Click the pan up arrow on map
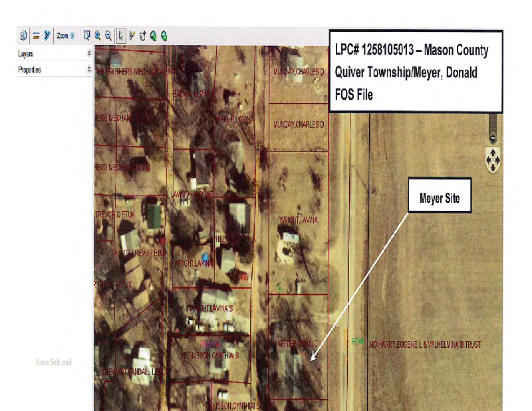Screen dimensions: 532x411 click(x=493, y=152)
